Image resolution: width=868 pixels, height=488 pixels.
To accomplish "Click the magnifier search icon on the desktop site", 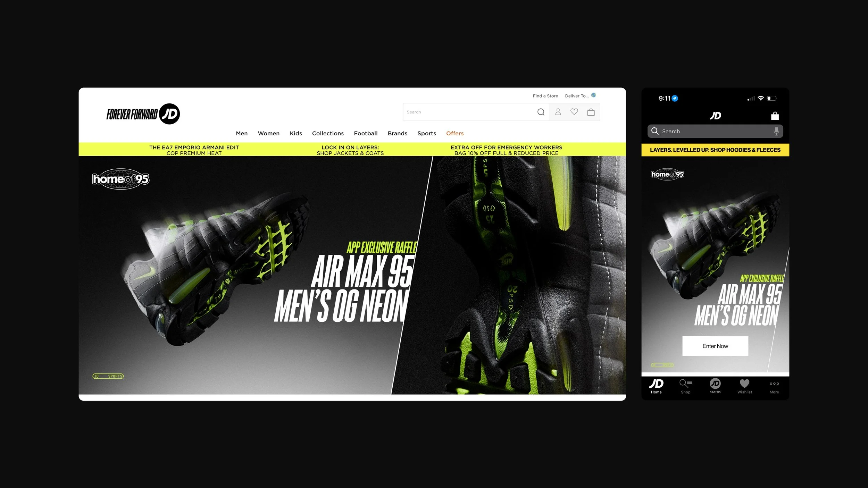I will 541,112.
